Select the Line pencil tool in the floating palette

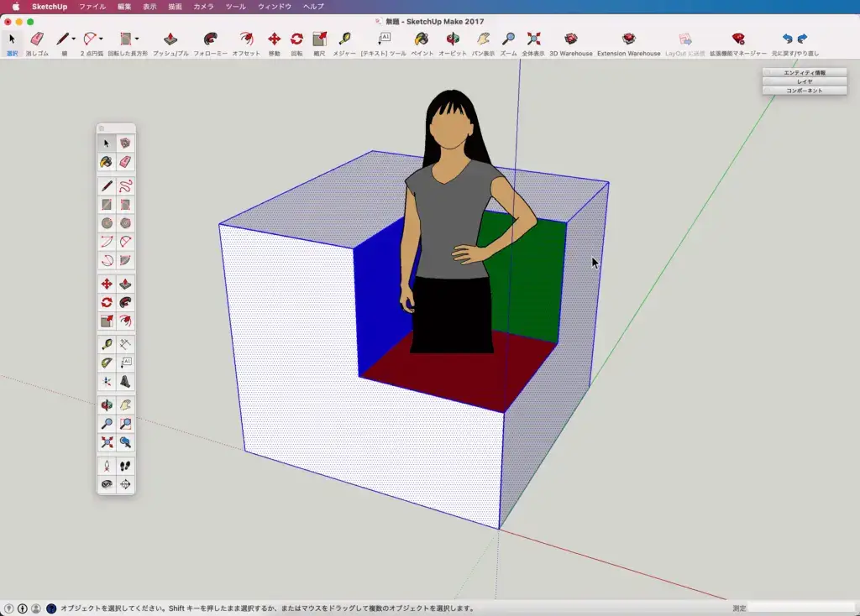tap(107, 186)
